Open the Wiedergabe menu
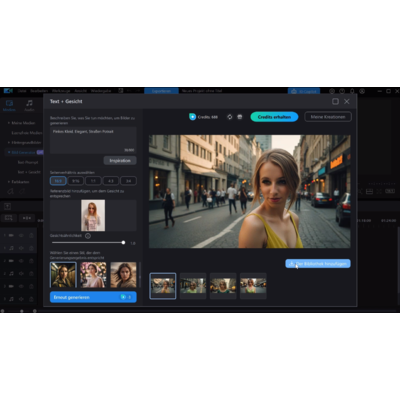 101,91
